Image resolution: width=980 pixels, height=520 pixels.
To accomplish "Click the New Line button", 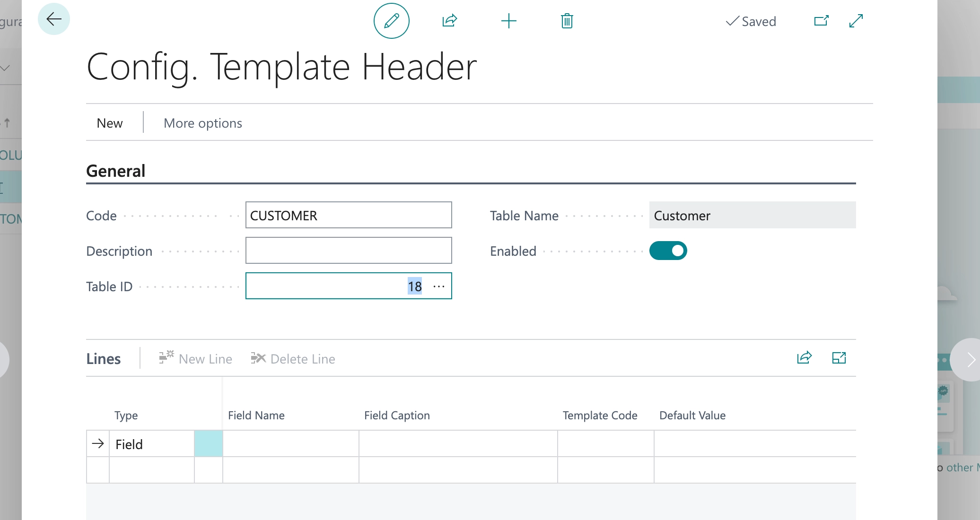I will [196, 359].
